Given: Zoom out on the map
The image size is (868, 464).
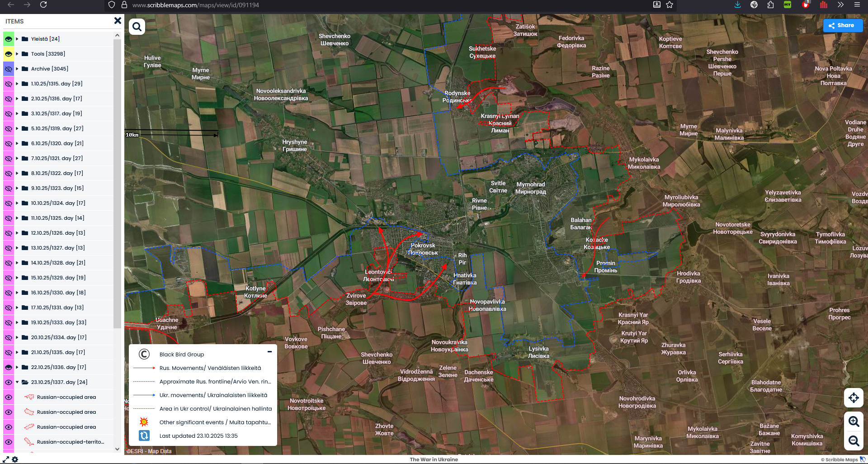Looking at the screenshot, I should pyautogui.click(x=854, y=440).
